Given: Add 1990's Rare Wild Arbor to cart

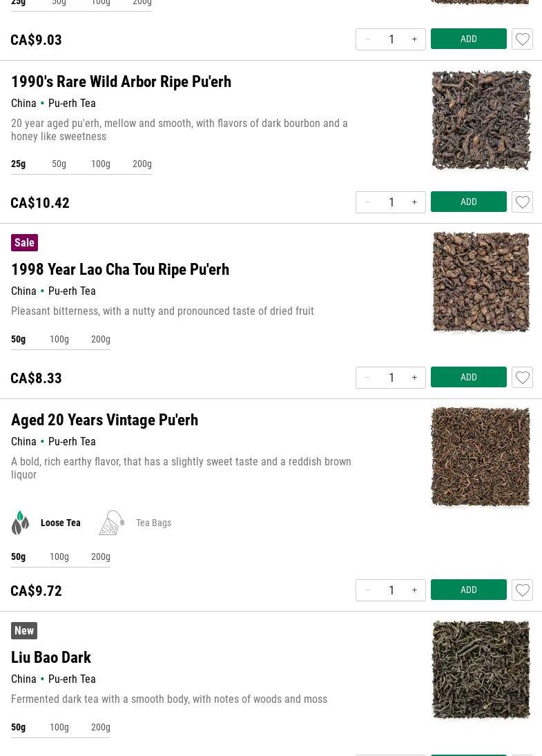Looking at the screenshot, I should coord(468,202).
